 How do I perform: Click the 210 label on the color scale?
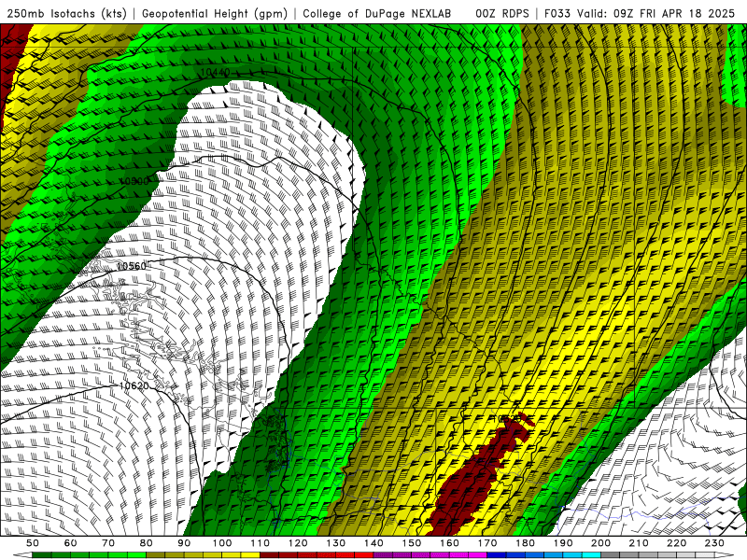click(639, 543)
